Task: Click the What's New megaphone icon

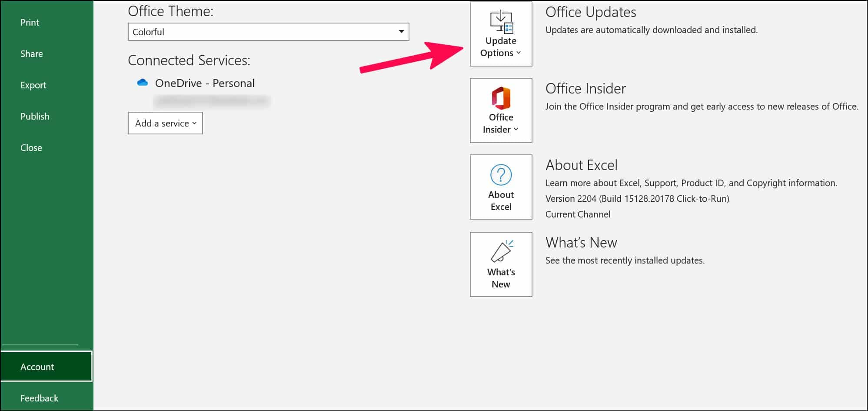Action: pyautogui.click(x=502, y=251)
